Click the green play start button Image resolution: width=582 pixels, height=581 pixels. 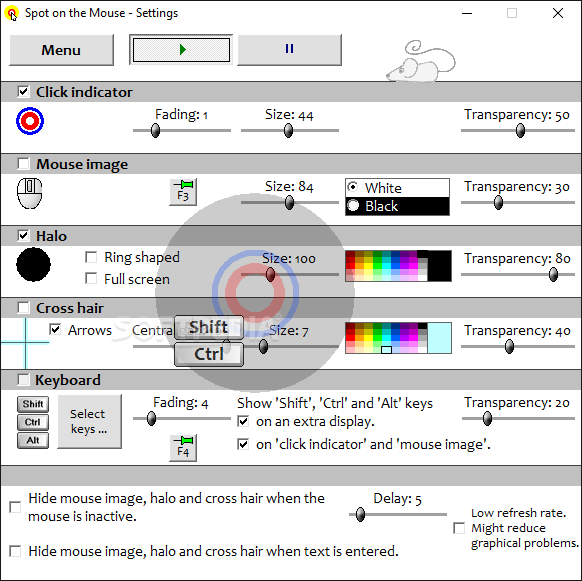coord(181,49)
